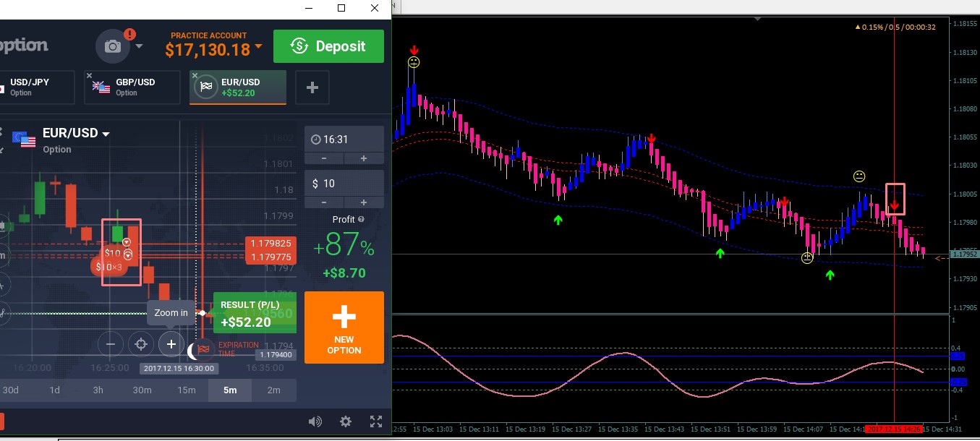This screenshot has width=980, height=441.
Task: Select the 15m timeframe
Action: click(187, 390)
